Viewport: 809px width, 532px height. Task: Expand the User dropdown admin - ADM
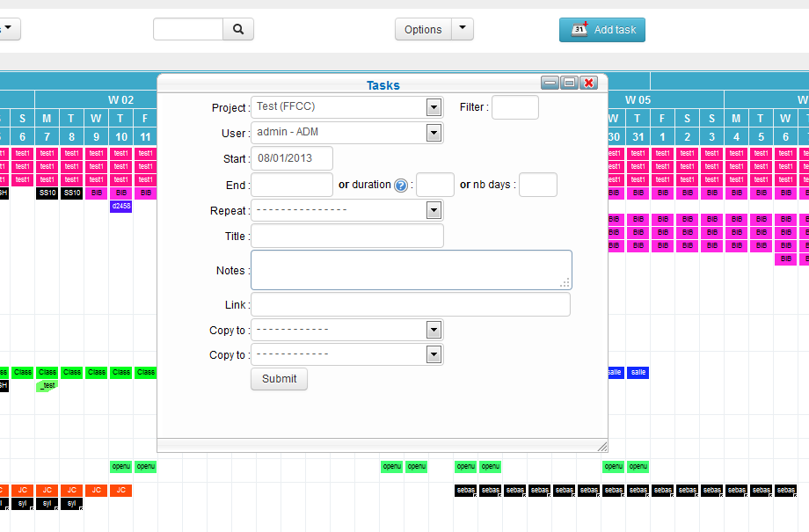click(433, 133)
